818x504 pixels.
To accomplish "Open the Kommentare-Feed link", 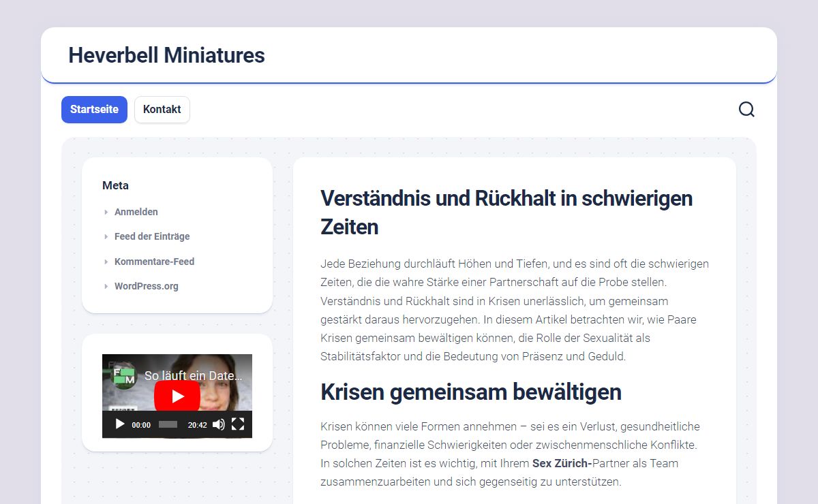I will (x=155, y=262).
